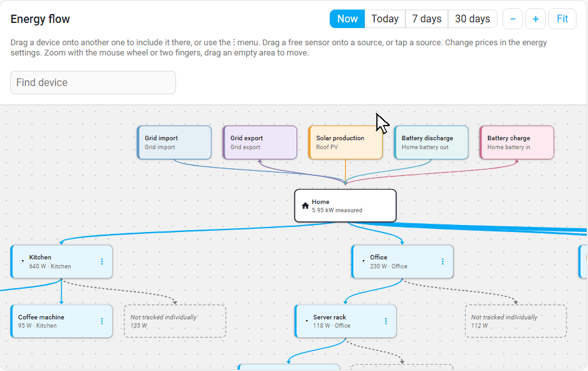
Task: Tap the Grid import source card
Action: 174,142
